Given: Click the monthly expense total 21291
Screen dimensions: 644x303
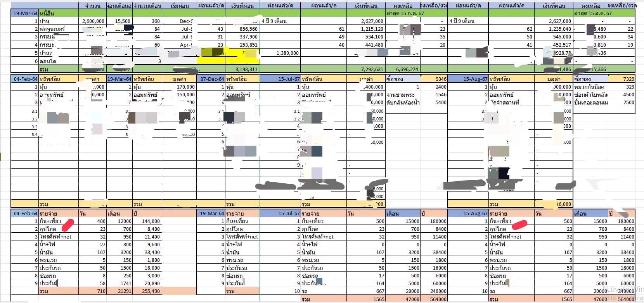Looking at the screenshot, I should [119, 291].
